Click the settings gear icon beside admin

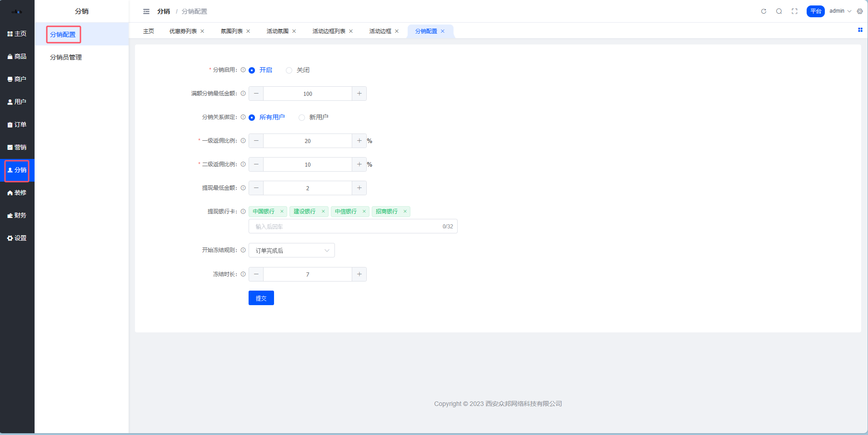coord(860,11)
